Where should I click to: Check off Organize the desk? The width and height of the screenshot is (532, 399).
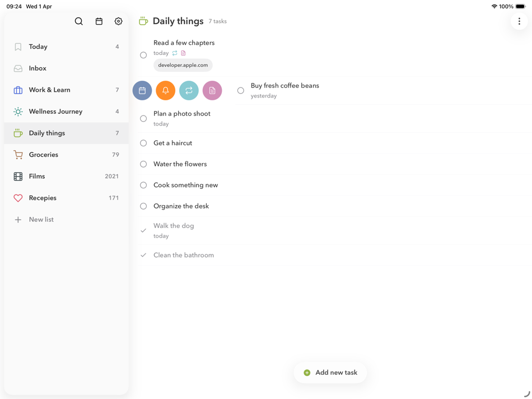143,206
